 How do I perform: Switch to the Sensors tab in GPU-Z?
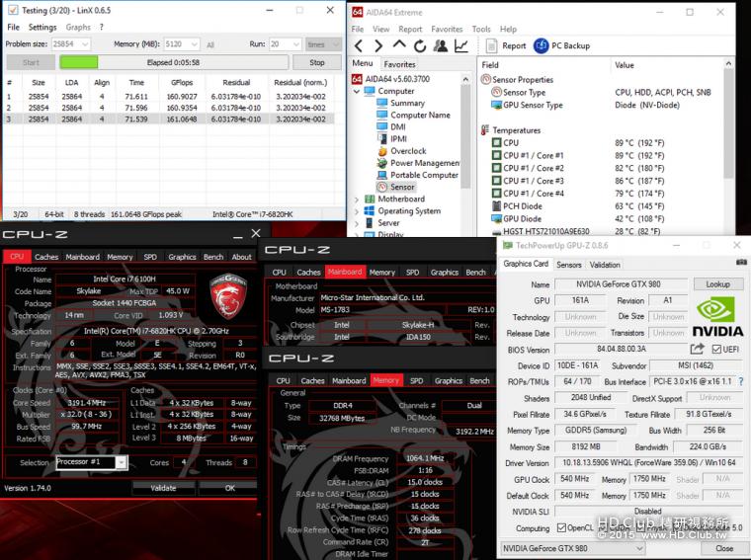[569, 265]
